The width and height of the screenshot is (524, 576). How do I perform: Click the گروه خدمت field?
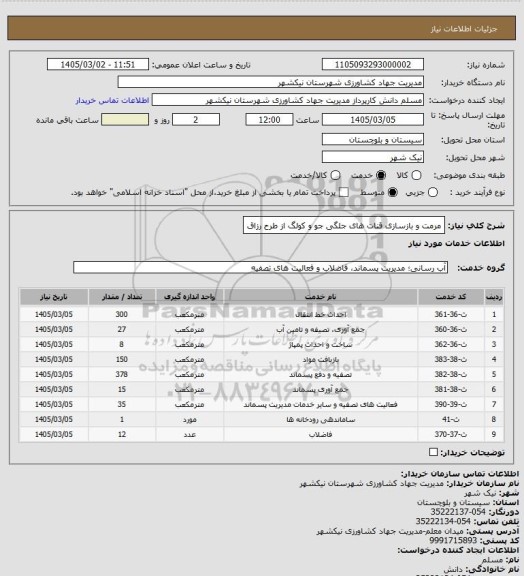click(261, 268)
